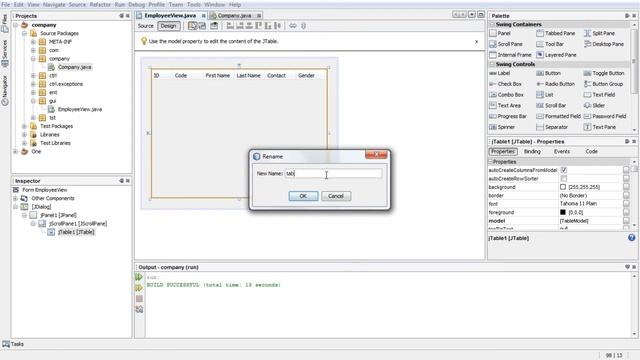The image size is (640, 360).
Task: Collapse Swing Controls palette section
Action: tap(492, 64)
